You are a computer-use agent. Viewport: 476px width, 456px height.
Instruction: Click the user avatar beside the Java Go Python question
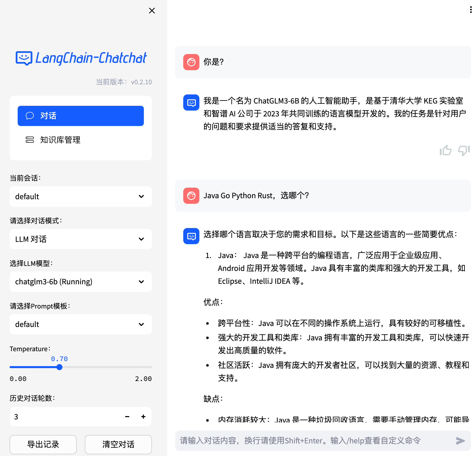[x=191, y=196]
